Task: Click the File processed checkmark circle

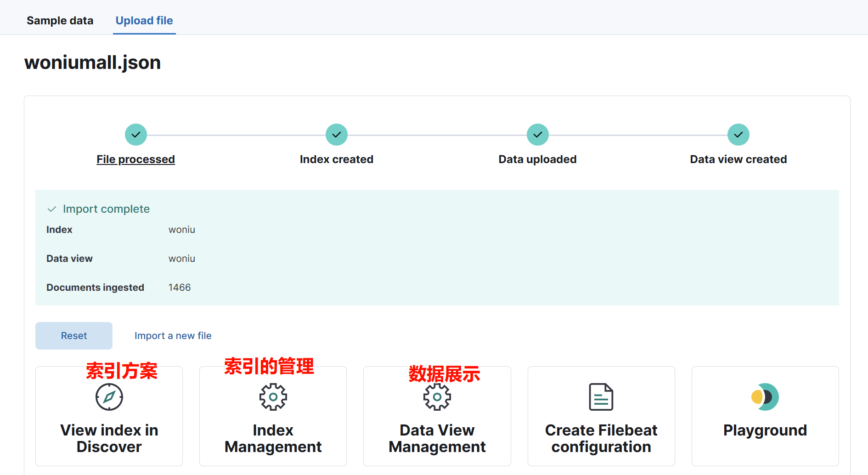Action: coord(136,135)
